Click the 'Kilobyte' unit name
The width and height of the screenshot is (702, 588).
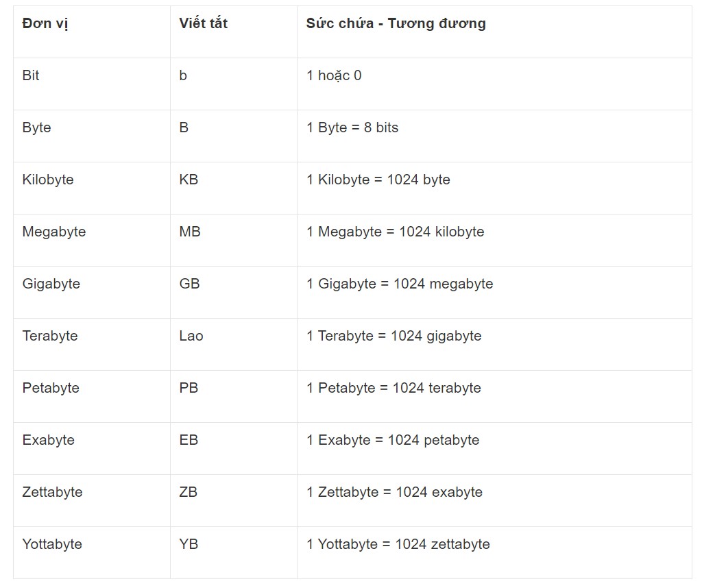47,180
